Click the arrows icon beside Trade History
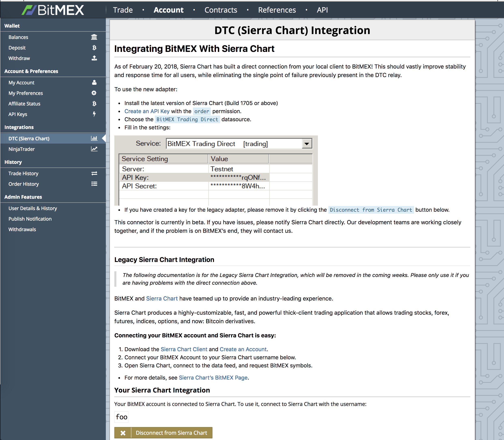Viewport: 504px width, 440px height. point(94,173)
